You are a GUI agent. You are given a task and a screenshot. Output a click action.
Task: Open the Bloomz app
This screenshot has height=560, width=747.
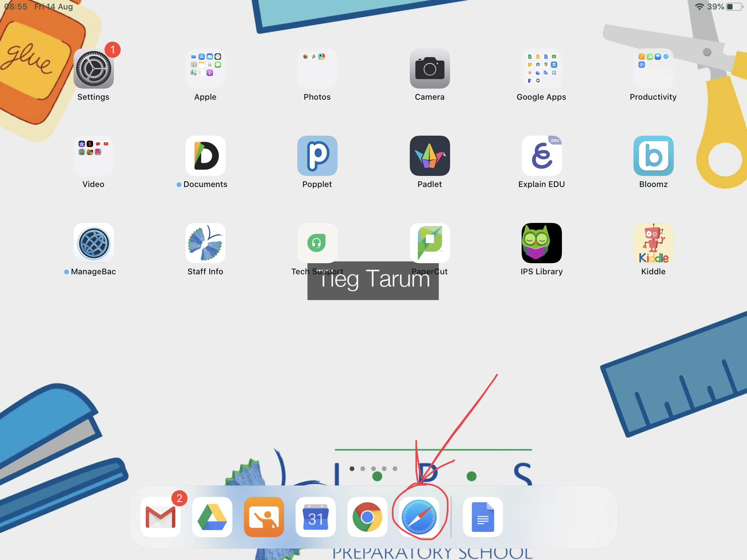tap(653, 156)
